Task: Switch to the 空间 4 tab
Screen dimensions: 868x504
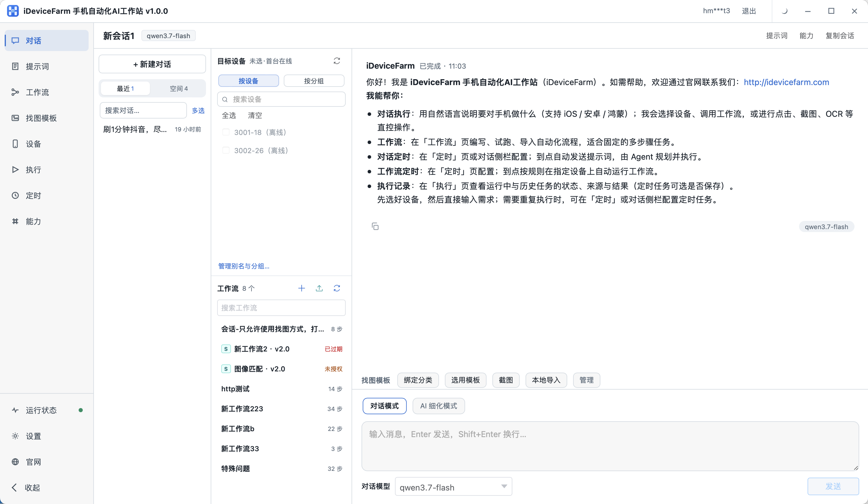Action: point(179,89)
